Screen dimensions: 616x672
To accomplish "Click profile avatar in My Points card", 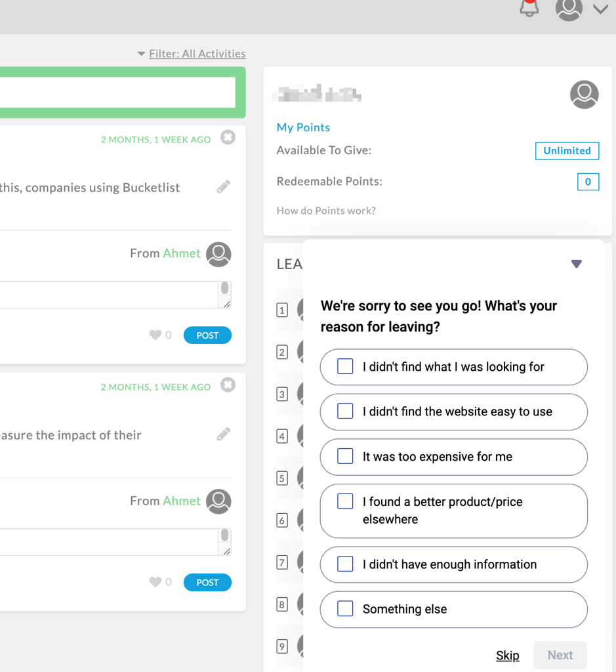I will click(584, 95).
